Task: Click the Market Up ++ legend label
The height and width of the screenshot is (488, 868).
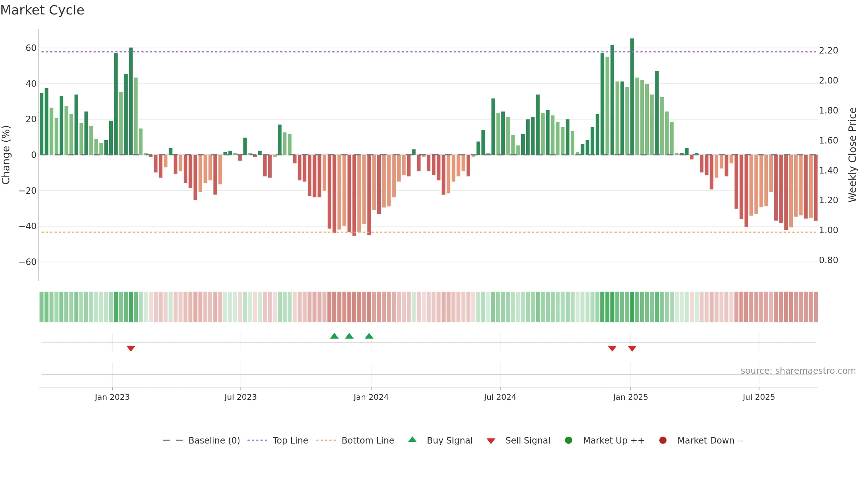Action: pos(614,440)
